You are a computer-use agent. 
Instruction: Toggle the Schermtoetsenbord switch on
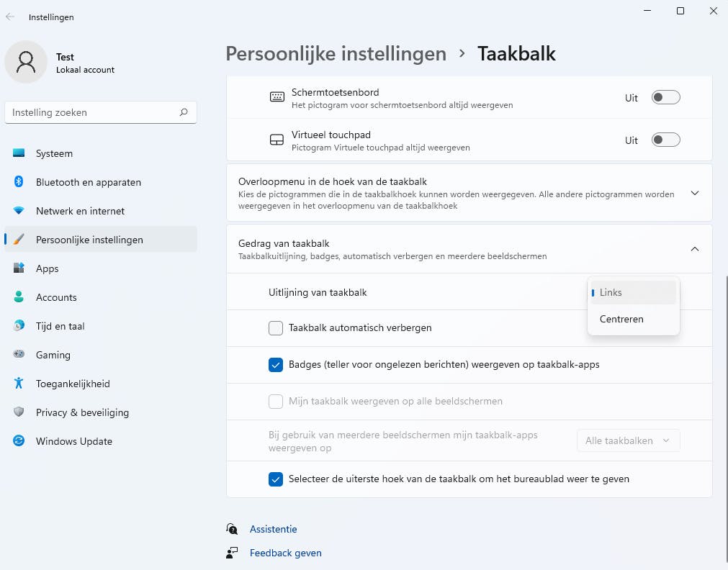coord(665,98)
